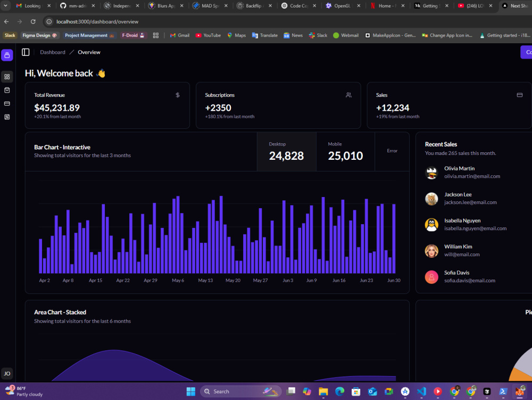Switch to the Blurs App browser tab
The image size is (532, 400).
click(x=165, y=5)
